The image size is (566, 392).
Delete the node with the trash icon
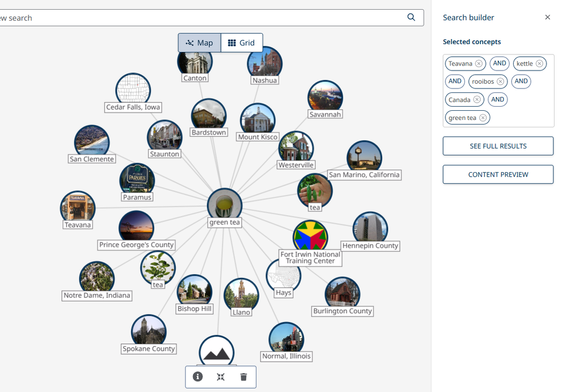(x=243, y=377)
